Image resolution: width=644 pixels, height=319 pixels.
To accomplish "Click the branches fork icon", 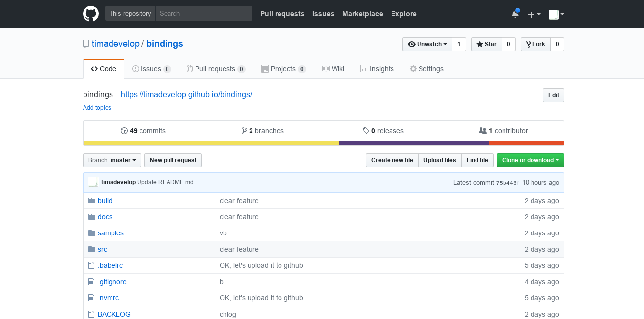I will [244, 131].
